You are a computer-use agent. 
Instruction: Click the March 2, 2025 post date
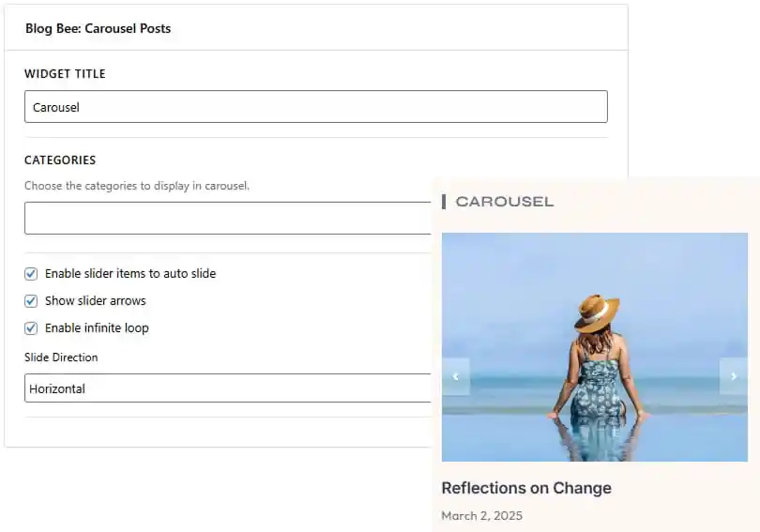(x=481, y=515)
